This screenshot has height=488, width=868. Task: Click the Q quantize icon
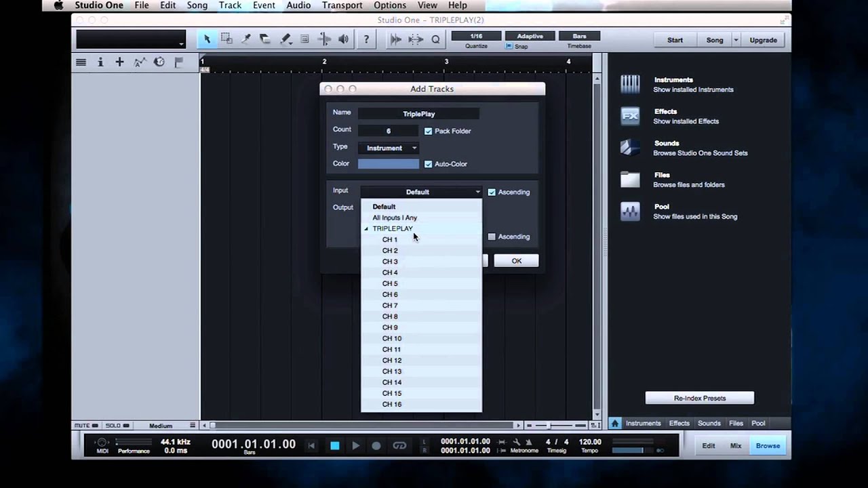tap(435, 39)
